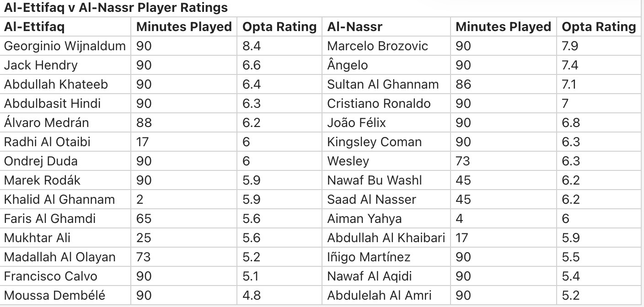Select the Kingsley Coman cell
Screen dimensions: 644x307
point(374,142)
